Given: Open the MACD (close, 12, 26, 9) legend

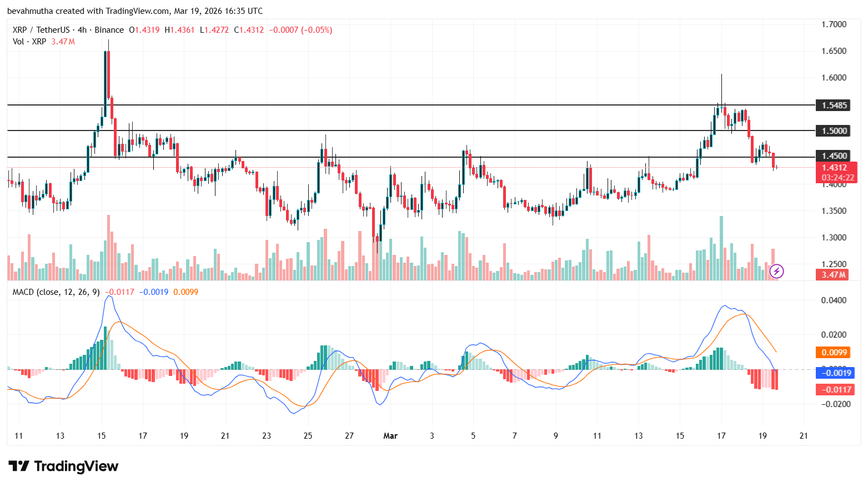Looking at the screenshot, I should [x=56, y=292].
